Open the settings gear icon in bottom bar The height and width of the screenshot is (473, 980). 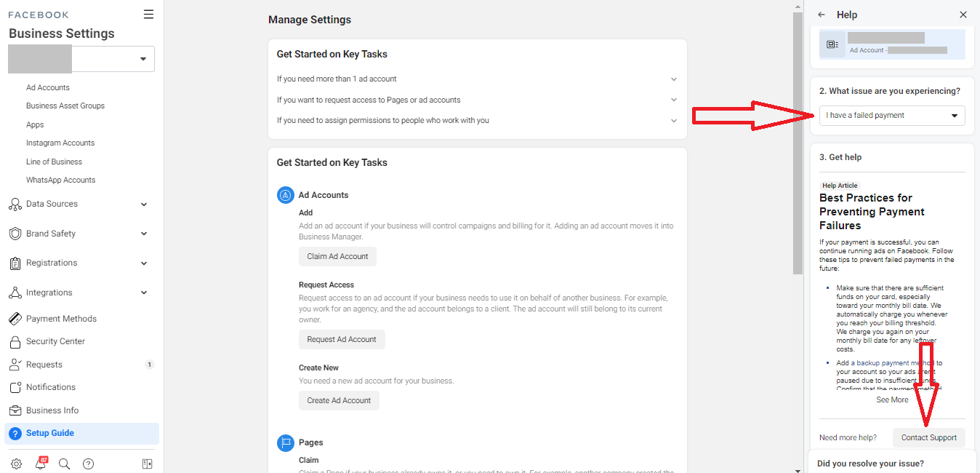pyautogui.click(x=16, y=464)
